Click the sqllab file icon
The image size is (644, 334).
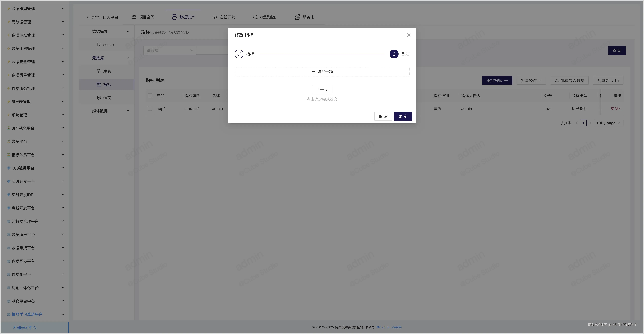[99, 45]
